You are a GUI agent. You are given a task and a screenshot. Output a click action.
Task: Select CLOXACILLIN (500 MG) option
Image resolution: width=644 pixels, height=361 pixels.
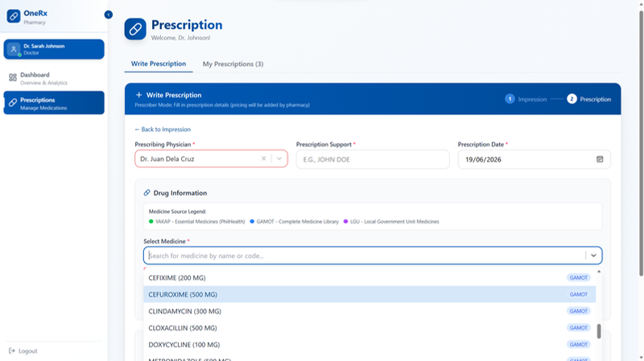tap(369, 328)
